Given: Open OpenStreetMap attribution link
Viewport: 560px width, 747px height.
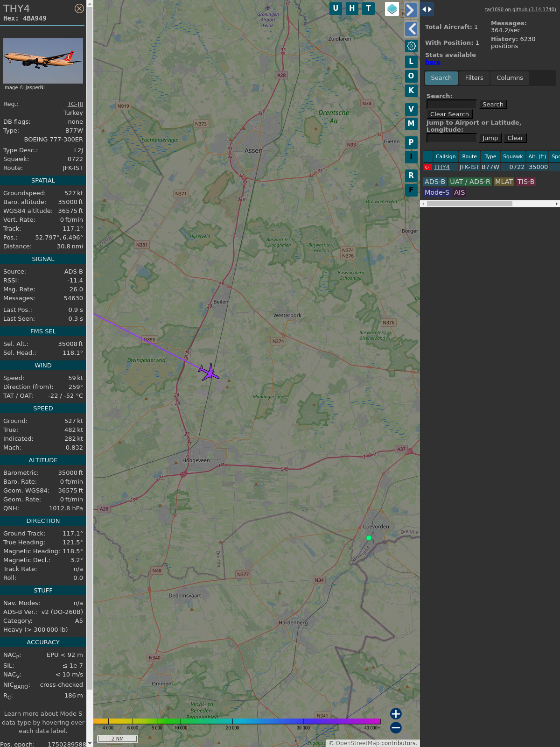Looking at the screenshot, I should pyautogui.click(x=357, y=743).
